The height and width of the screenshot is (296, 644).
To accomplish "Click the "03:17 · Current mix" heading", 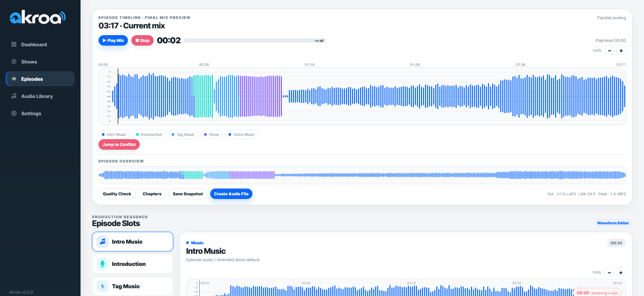I will point(132,26).
